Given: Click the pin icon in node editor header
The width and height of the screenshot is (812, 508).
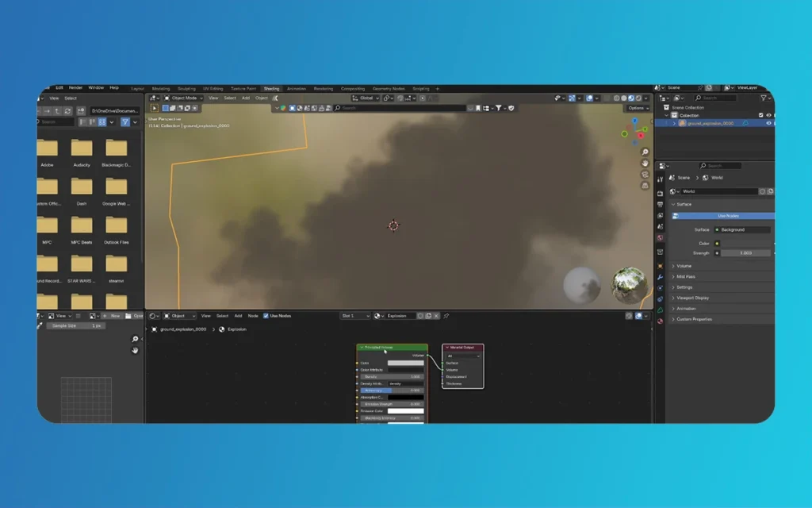Looking at the screenshot, I should coord(446,316).
